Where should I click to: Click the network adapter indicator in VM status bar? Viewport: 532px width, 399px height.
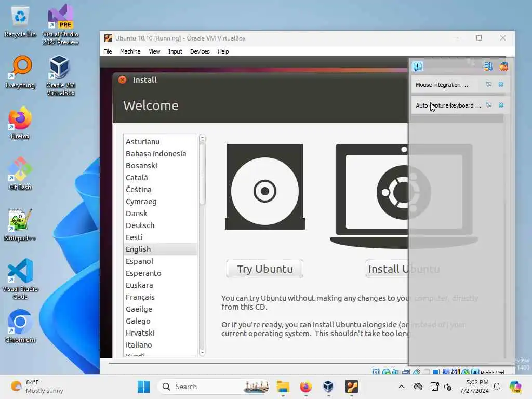(x=406, y=372)
